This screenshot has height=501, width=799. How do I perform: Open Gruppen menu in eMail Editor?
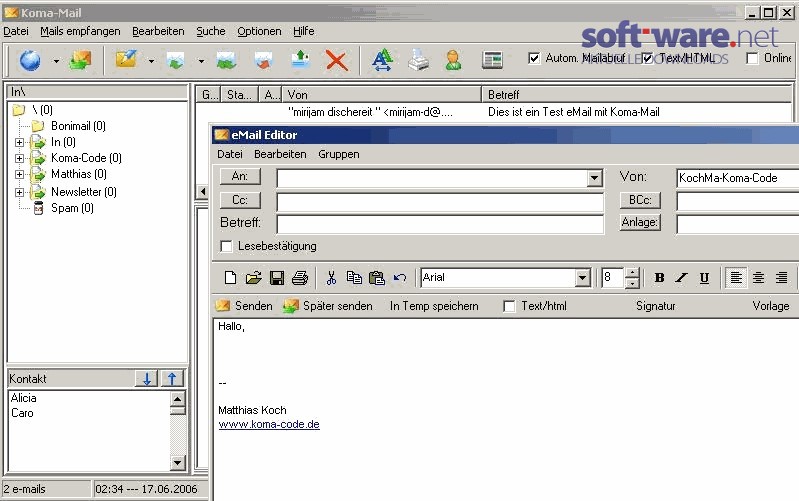pyautogui.click(x=339, y=154)
